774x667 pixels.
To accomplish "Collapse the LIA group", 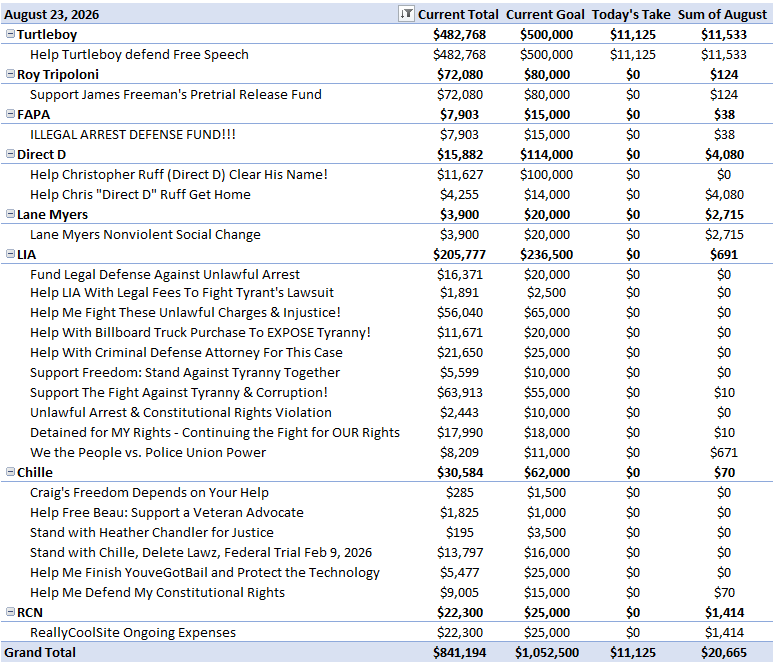I will pos(10,254).
